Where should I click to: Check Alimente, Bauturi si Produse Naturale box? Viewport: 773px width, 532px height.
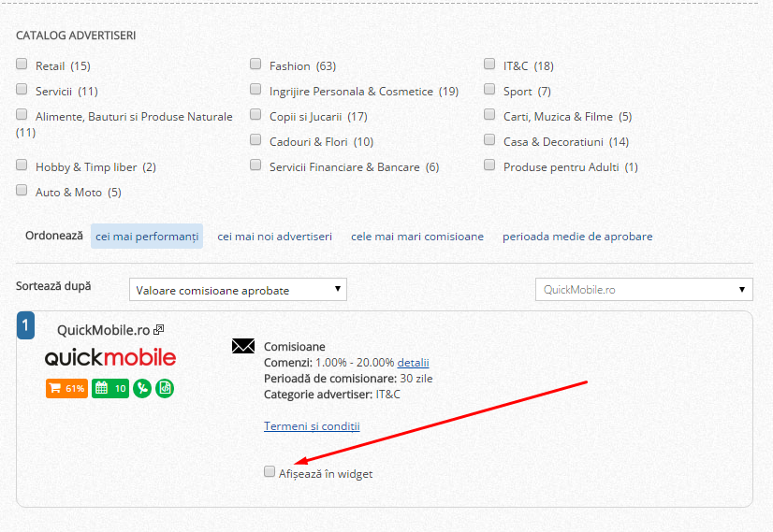click(x=22, y=114)
